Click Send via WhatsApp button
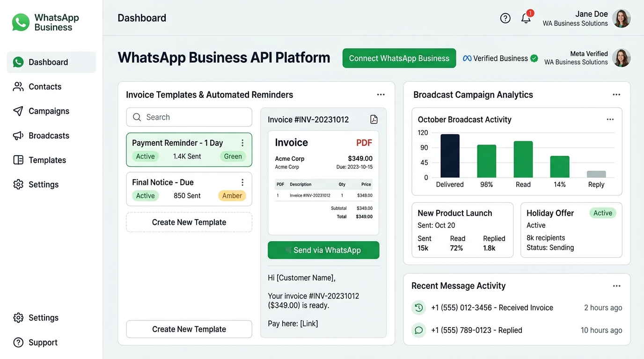This screenshot has width=644, height=359. pyautogui.click(x=323, y=250)
